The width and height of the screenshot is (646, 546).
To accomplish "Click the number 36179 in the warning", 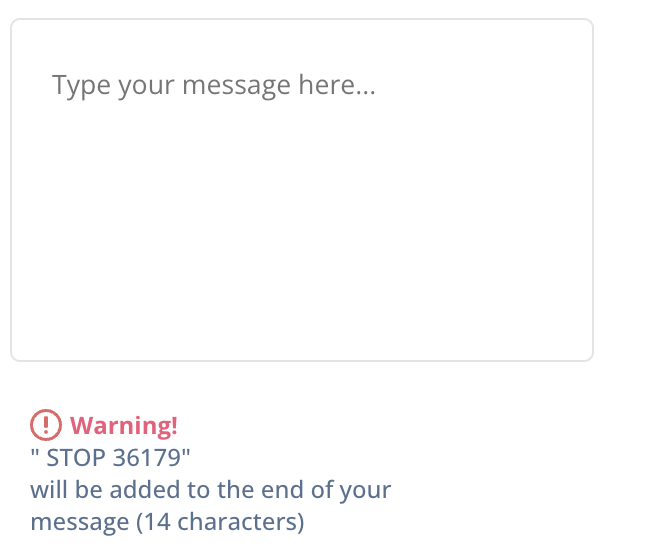I will point(147,457).
